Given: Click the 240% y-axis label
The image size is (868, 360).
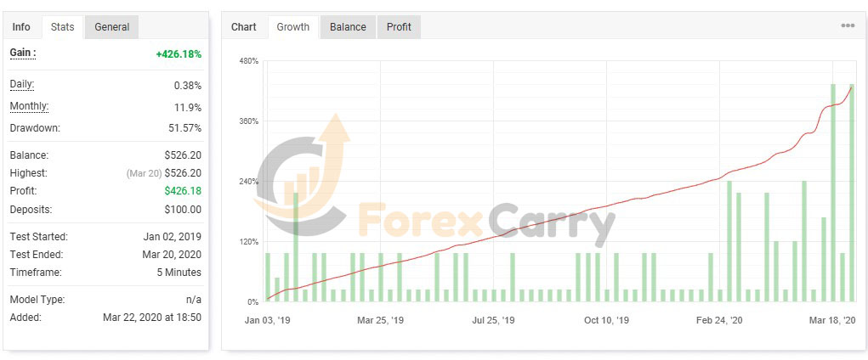Looking at the screenshot, I should [x=248, y=182].
